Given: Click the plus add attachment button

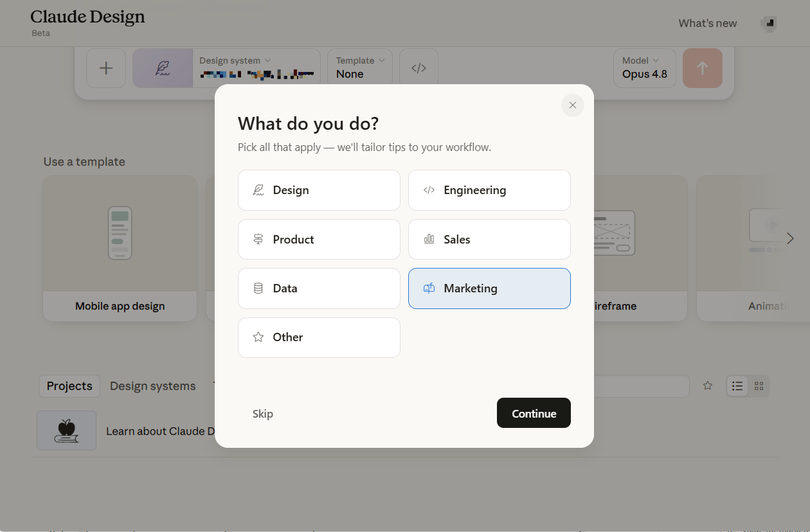Looking at the screenshot, I should 106,68.
